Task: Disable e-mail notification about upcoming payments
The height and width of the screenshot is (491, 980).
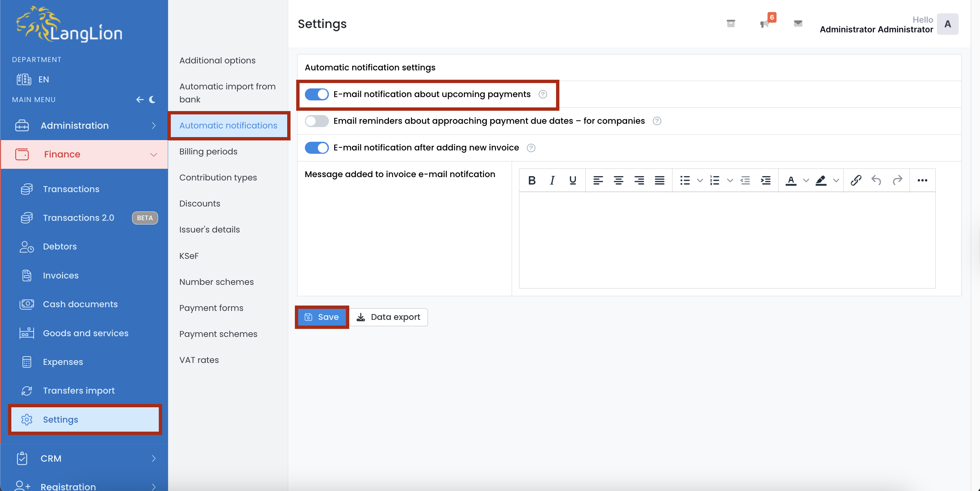Action: (x=317, y=94)
